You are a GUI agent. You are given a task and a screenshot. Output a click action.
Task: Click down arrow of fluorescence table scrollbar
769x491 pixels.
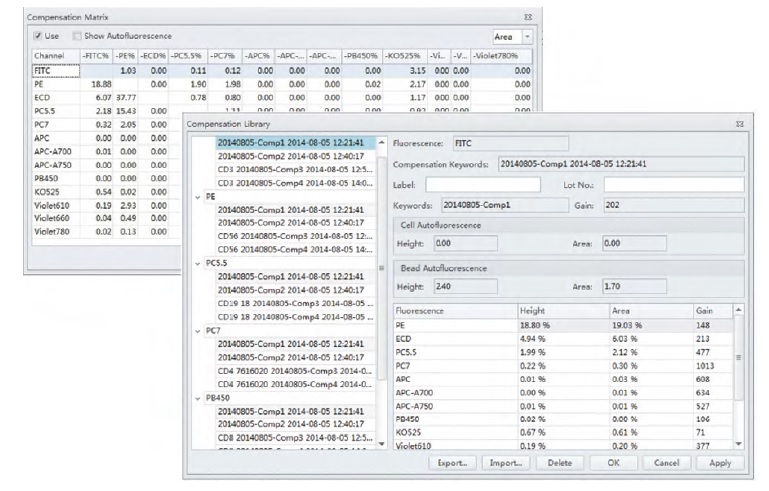coord(739,444)
